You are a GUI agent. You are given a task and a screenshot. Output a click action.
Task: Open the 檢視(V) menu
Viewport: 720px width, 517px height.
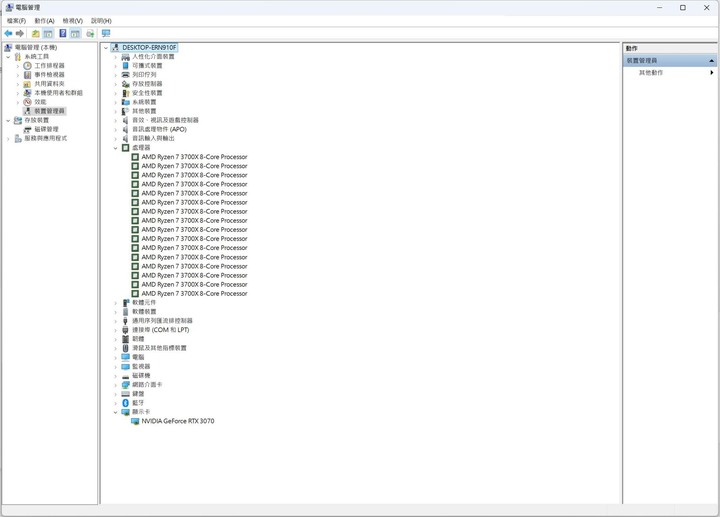(73, 21)
